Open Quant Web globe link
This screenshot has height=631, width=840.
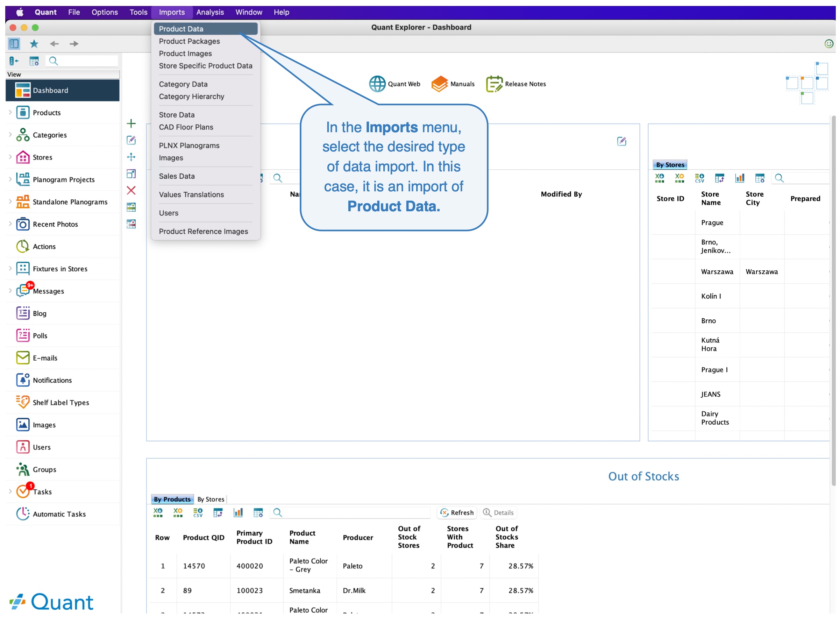(x=395, y=84)
